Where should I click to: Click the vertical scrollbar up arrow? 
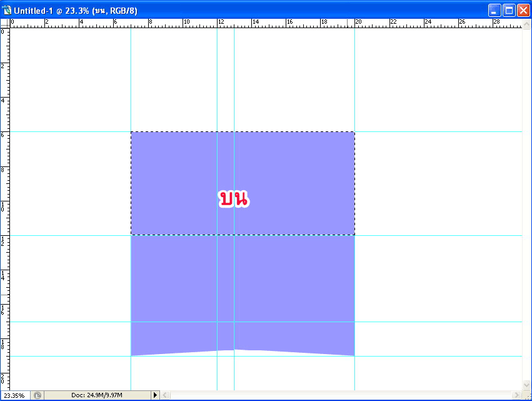click(x=526, y=24)
